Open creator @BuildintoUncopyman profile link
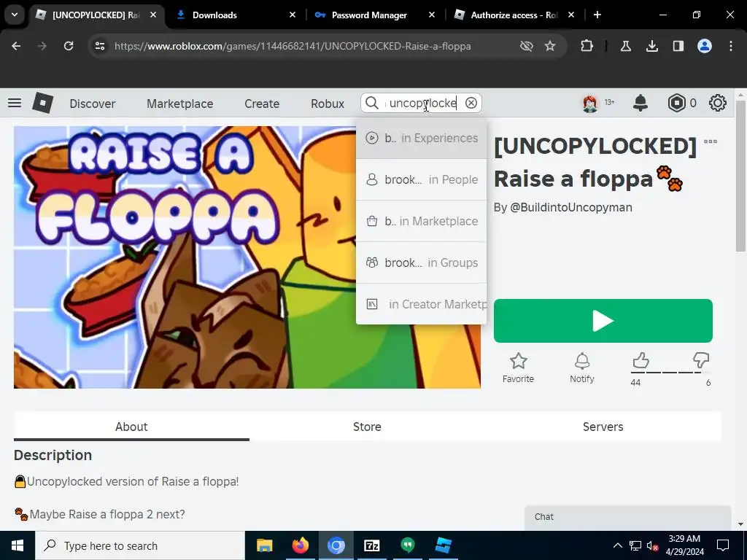Image resolution: width=747 pixels, height=560 pixels. 570,208
